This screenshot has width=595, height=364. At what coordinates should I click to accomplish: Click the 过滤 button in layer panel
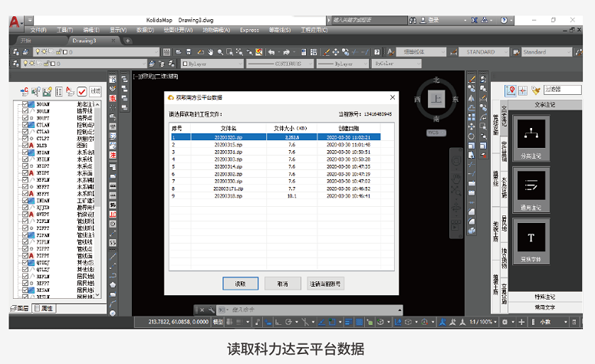coord(95,91)
